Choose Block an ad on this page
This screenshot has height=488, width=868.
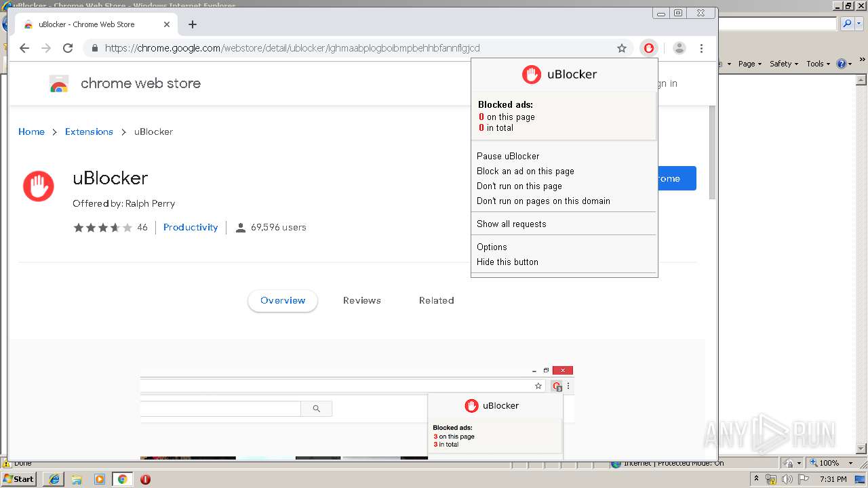526,171
